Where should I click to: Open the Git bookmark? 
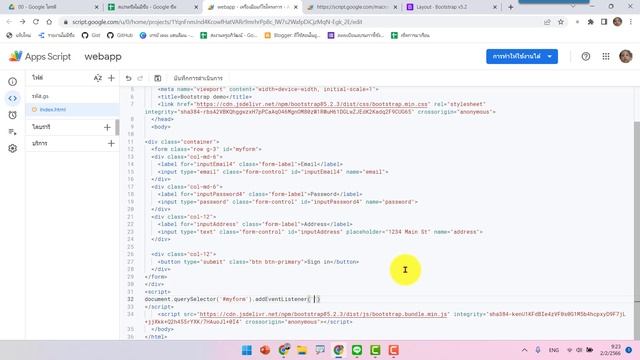[x=91, y=36]
